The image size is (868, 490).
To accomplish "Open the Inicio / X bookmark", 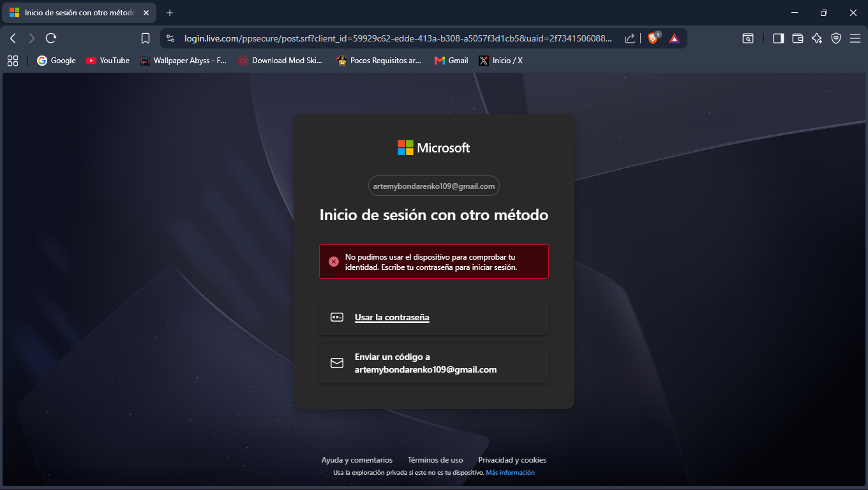I will coord(501,61).
